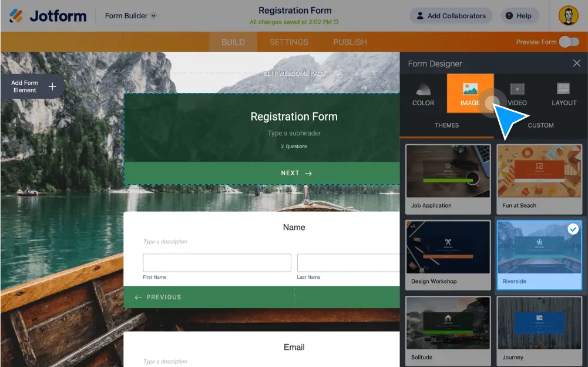Click your profile avatar
The height and width of the screenshot is (367, 588).
pyautogui.click(x=567, y=16)
